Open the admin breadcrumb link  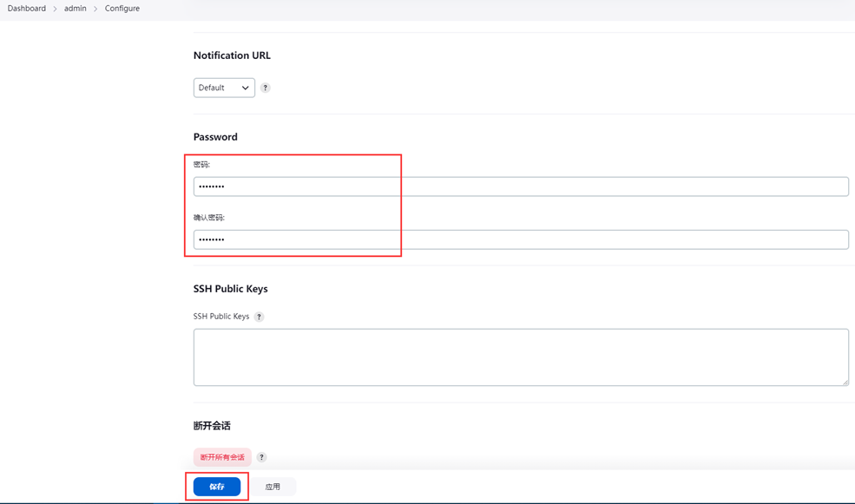pyautogui.click(x=76, y=9)
